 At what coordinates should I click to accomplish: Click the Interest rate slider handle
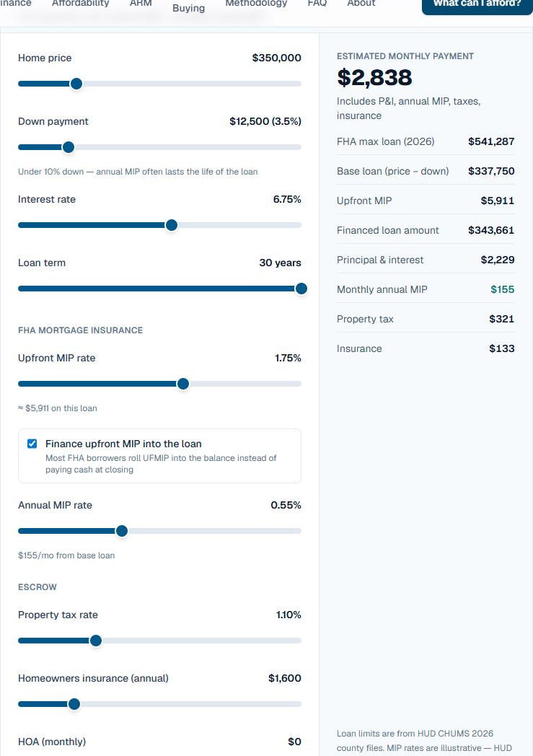pyautogui.click(x=171, y=225)
